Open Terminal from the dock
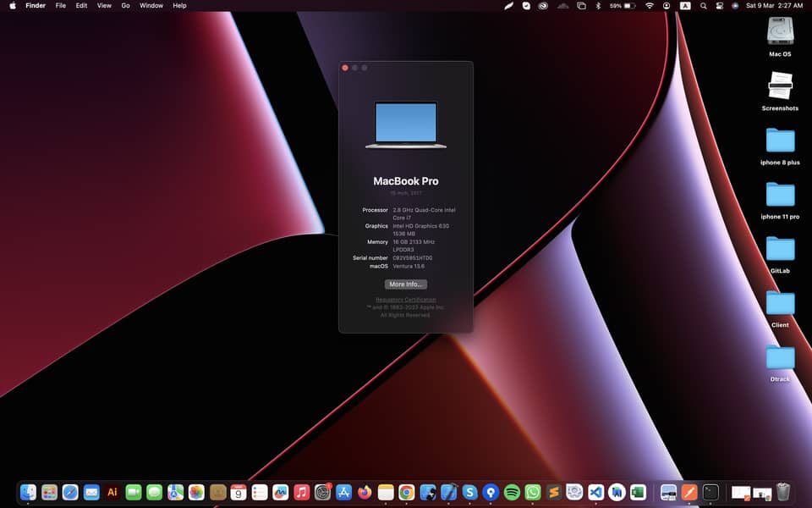The image size is (812, 508). 710,492
